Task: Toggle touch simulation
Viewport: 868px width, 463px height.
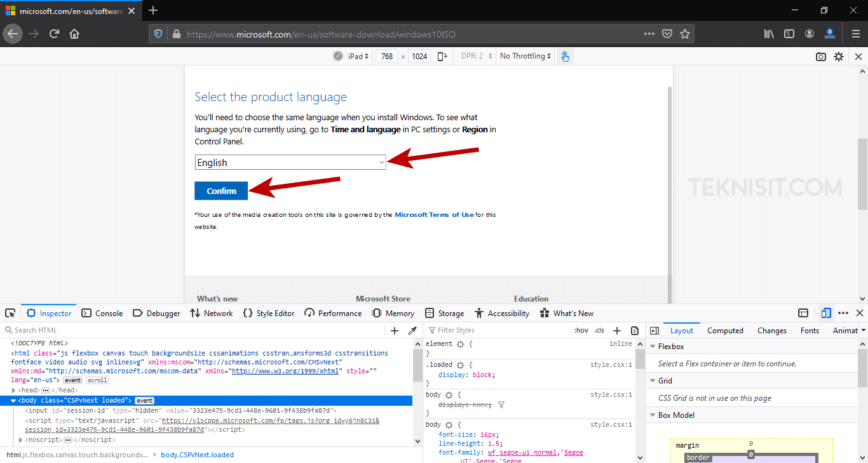Action: click(565, 57)
